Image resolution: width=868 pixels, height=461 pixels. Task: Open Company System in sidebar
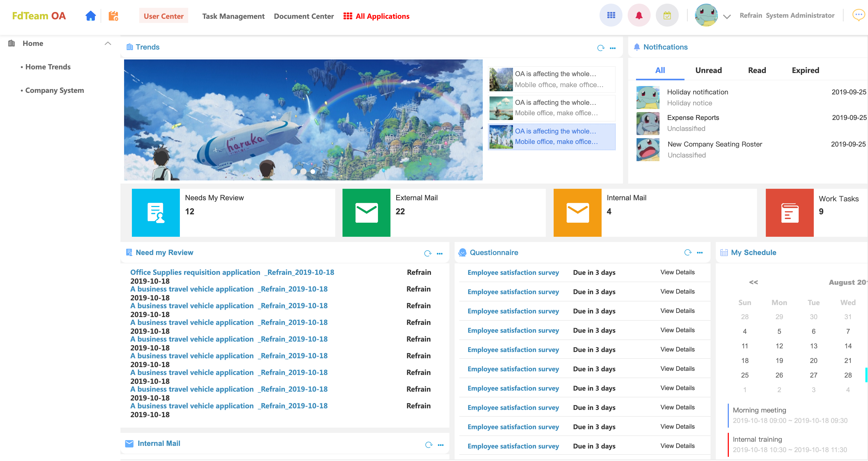[x=54, y=90]
